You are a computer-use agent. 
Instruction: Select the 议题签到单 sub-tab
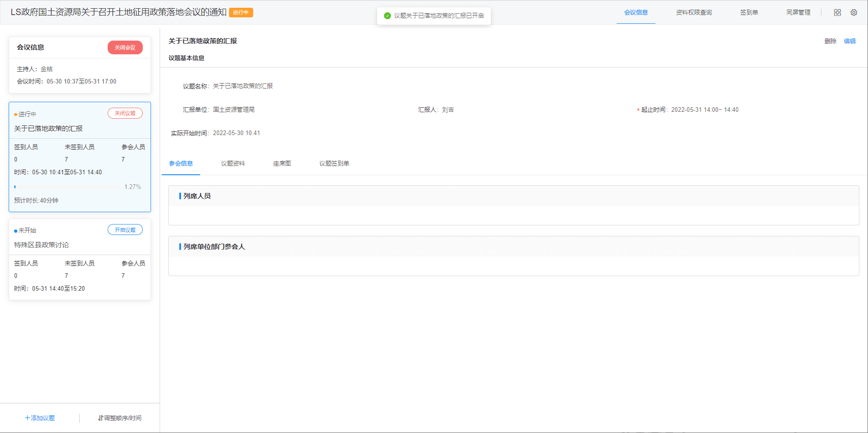click(x=334, y=163)
